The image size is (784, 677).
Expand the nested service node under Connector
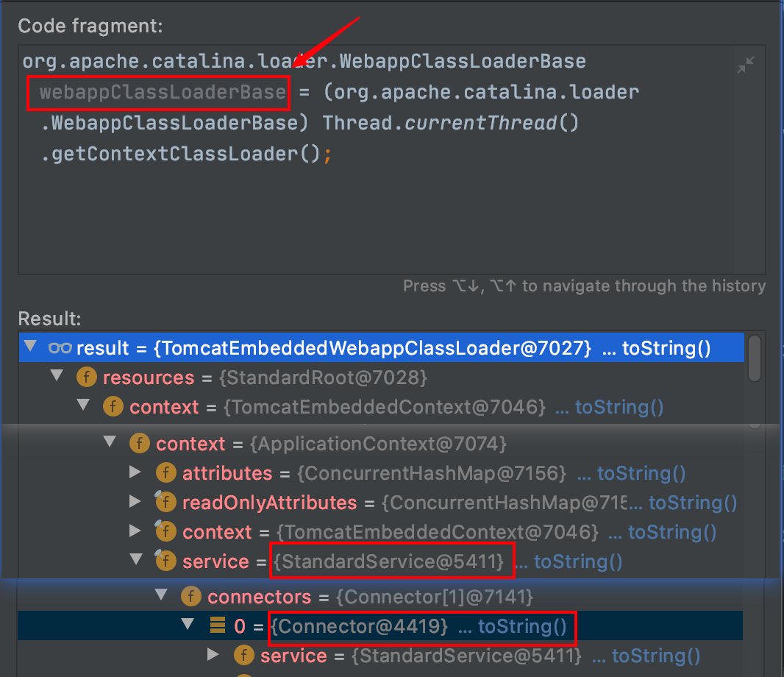(213, 655)
